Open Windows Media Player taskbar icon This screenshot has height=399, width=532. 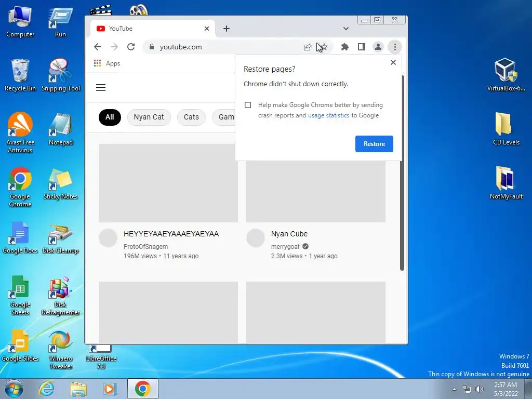click(x=110, y=389)
